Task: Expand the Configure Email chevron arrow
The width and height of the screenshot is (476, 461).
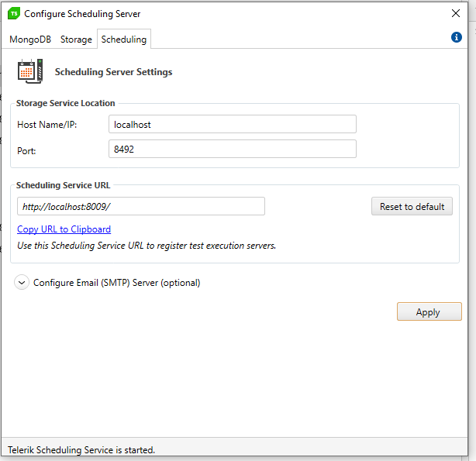Action: click(x=22, y=283)
